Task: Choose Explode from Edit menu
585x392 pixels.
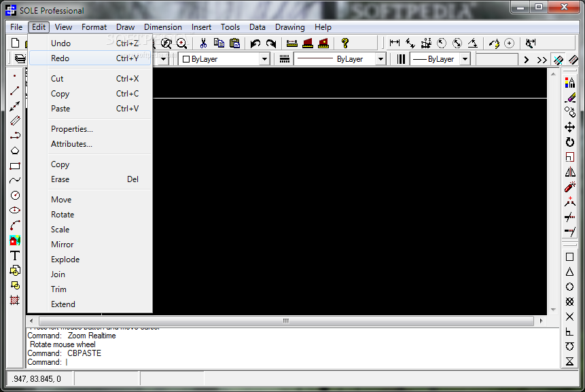Action: 90,260
